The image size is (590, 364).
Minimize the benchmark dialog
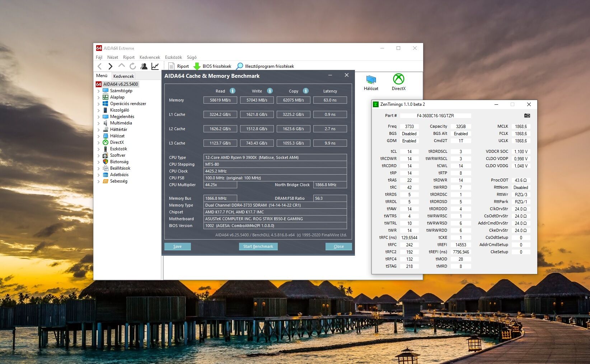point(330,75)
